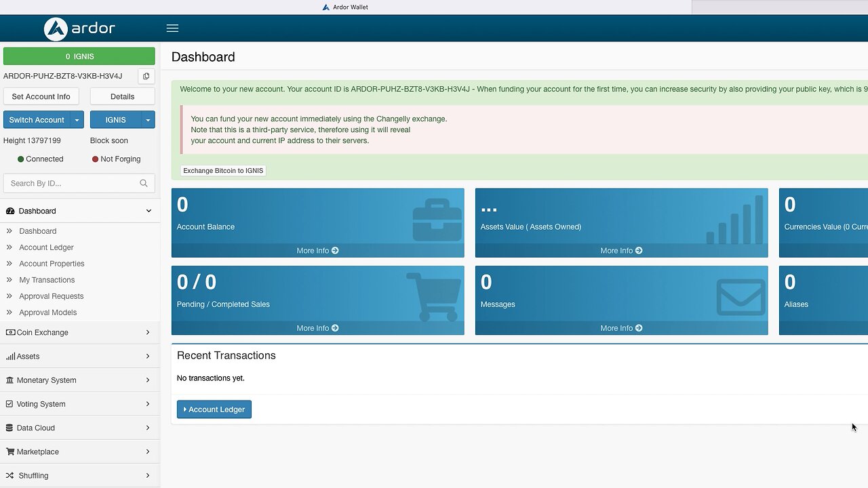
Task: Open My Transactions submenu item
Action: point(47,280)
